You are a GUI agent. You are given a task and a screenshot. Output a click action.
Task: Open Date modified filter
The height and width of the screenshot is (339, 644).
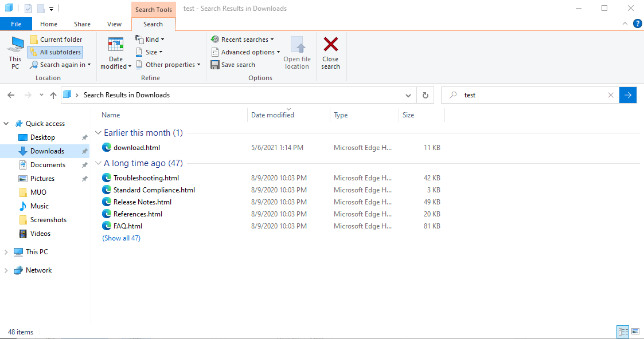(116, 53)
